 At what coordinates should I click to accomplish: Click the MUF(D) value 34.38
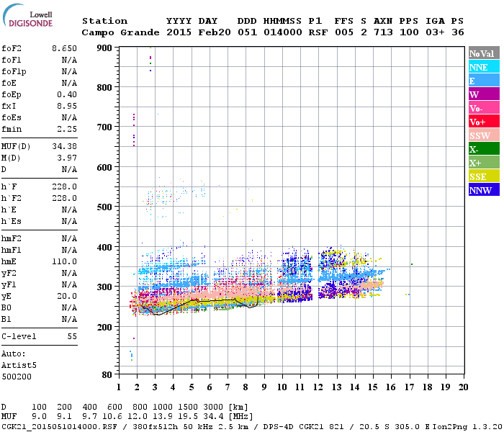64,146
